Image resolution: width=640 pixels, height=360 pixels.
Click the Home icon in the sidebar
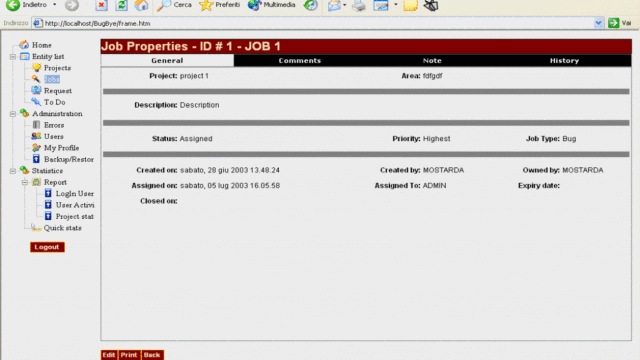point(24,44)
